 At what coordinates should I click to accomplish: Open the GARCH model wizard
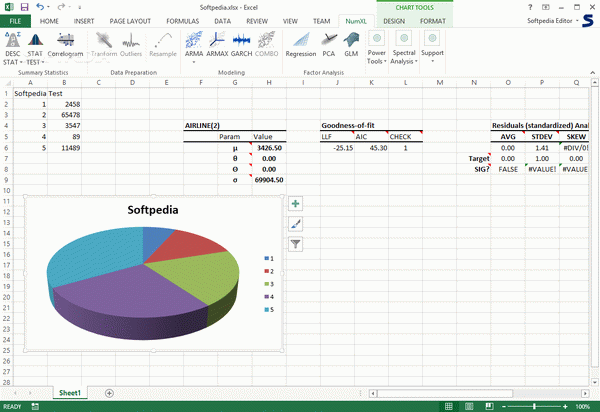tap(241, 45)
